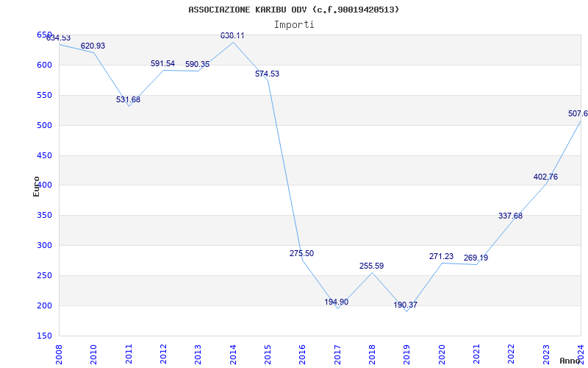Click the 255.59 data label
The height and width of the screenshot is (368, 588).
(371, 266)
